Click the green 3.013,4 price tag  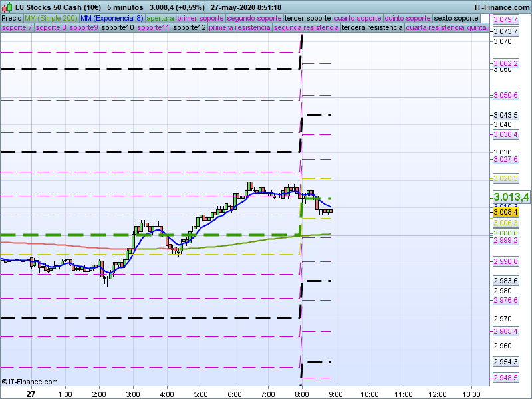tap(511, 197)
